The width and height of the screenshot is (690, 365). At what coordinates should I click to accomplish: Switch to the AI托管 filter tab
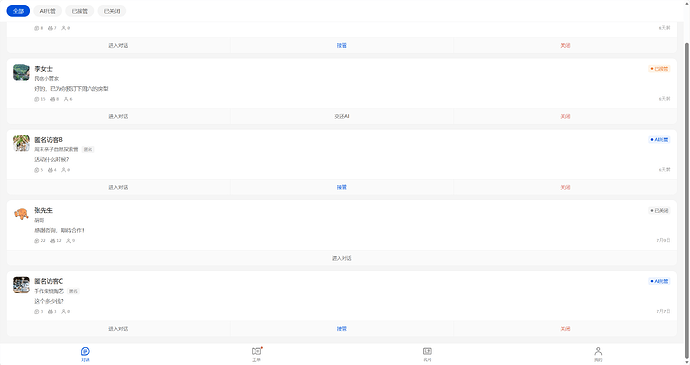[48, 11]
